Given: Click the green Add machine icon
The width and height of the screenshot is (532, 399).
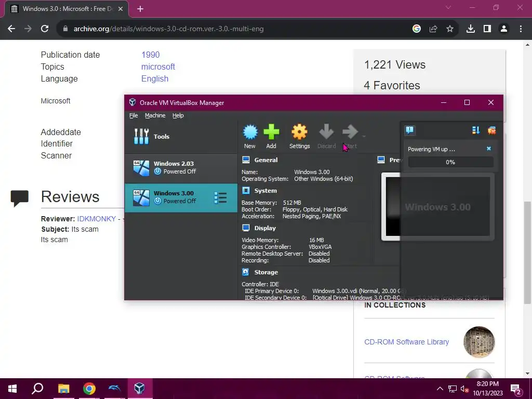Looking at the screenshot, I should tap(271, 132).
